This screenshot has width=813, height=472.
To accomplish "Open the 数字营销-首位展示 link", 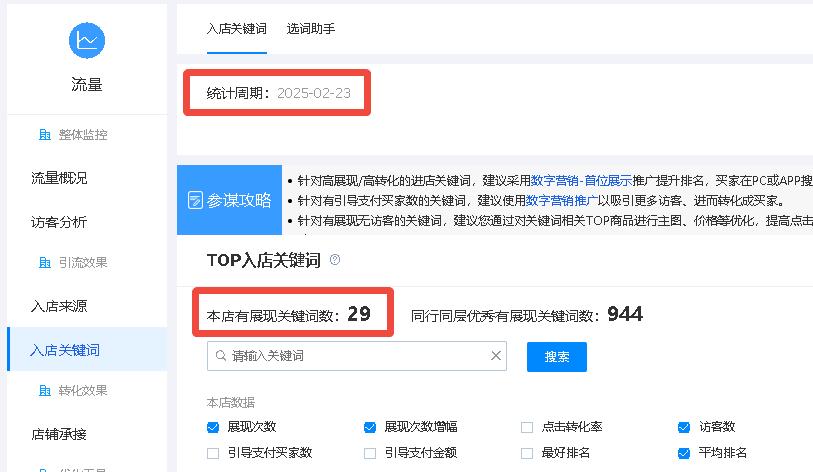I will (581, 181).
